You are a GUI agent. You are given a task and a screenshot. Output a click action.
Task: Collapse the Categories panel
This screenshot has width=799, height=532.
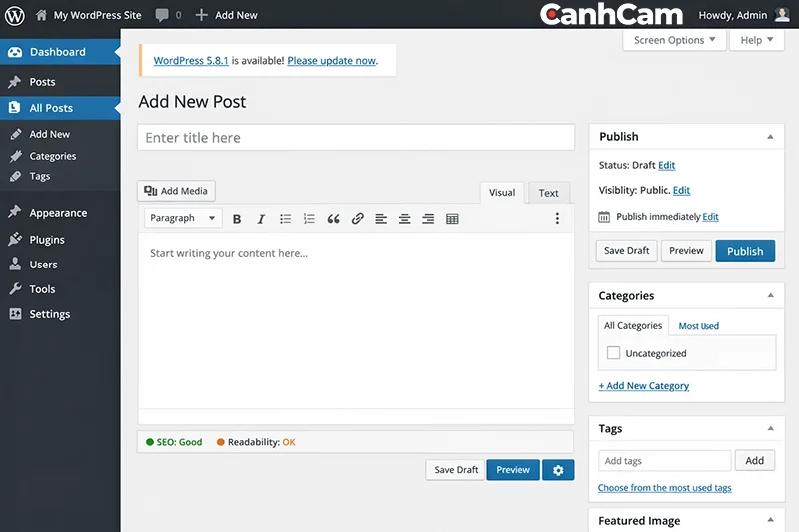point(770,295)
